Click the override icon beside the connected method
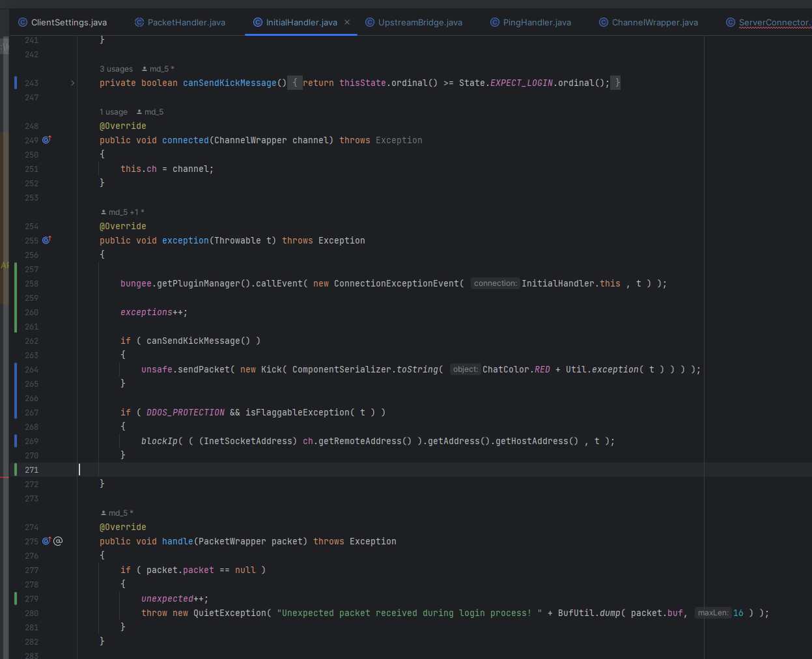 (46, 140)
